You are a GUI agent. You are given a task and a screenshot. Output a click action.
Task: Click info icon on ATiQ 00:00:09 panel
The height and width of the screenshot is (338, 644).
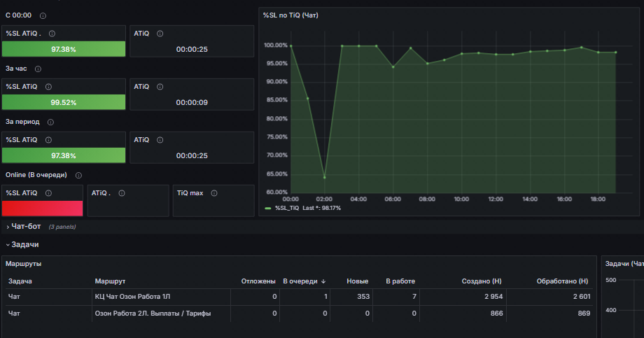(160, 87)
